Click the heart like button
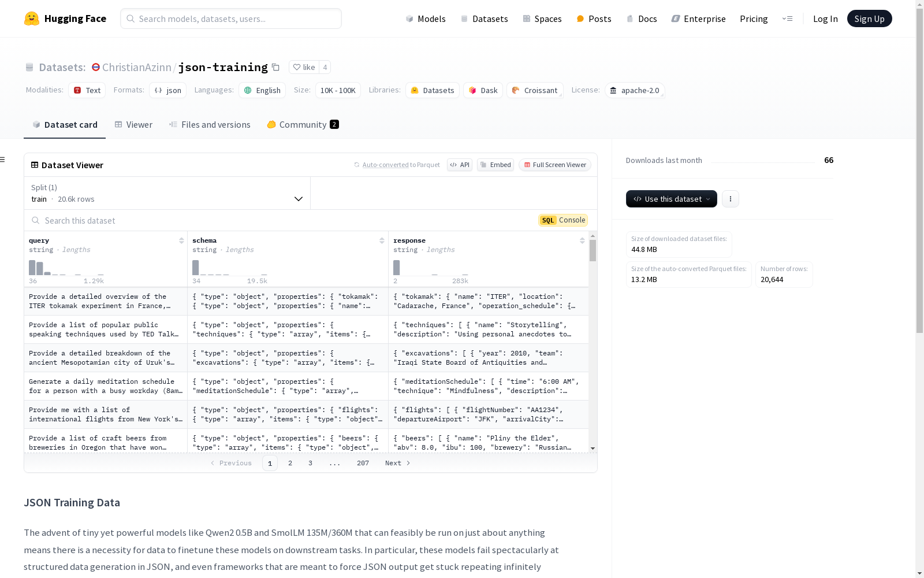Image resolution: width=924 pixels, height=578 pixels. [304, 68]
